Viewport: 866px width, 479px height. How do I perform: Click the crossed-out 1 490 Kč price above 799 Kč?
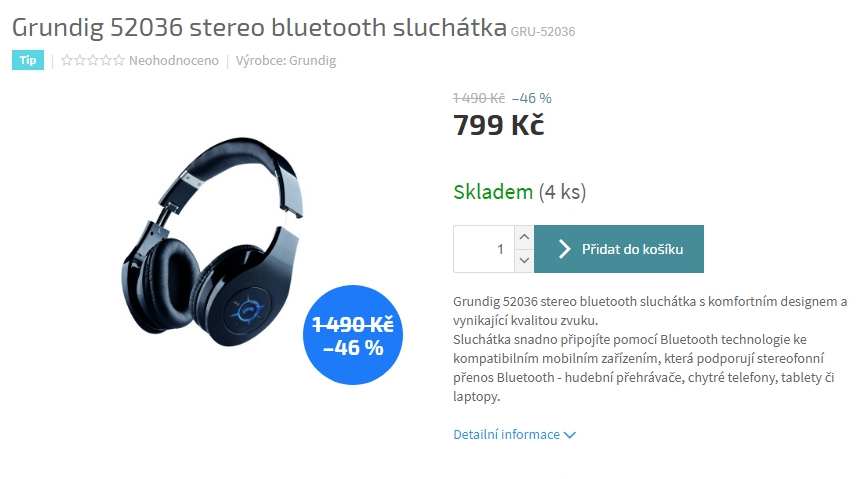pyautogui.click(x=479, y=98)
